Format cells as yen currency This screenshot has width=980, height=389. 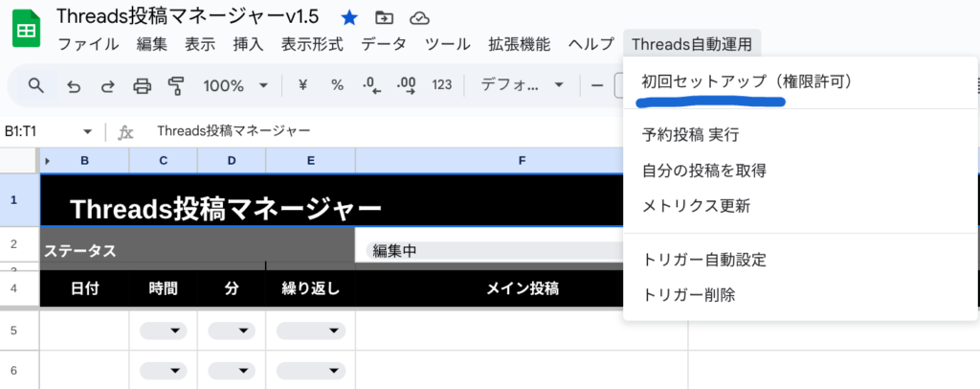pyautogui.click(x=303, y=85)
